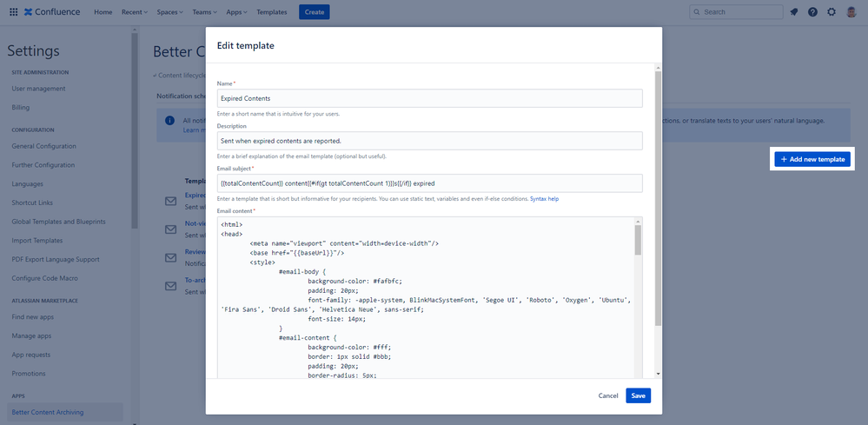Image resolution: width=868 pixels, height=425 pixels.
Task: Click the sidebar vertical scrollbar
Action: tap(134, 130)
